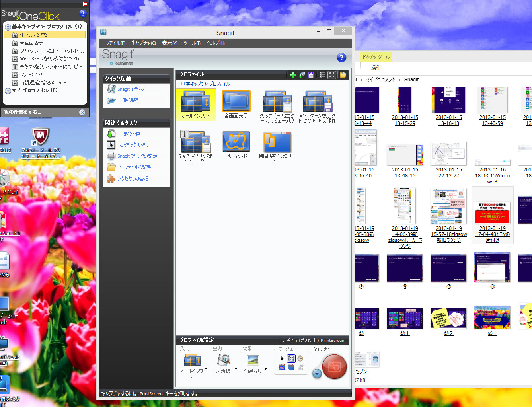Open the ファイル menu
Image resolution: width=532 pixels, height=407 pixels.
coord(115,43)
